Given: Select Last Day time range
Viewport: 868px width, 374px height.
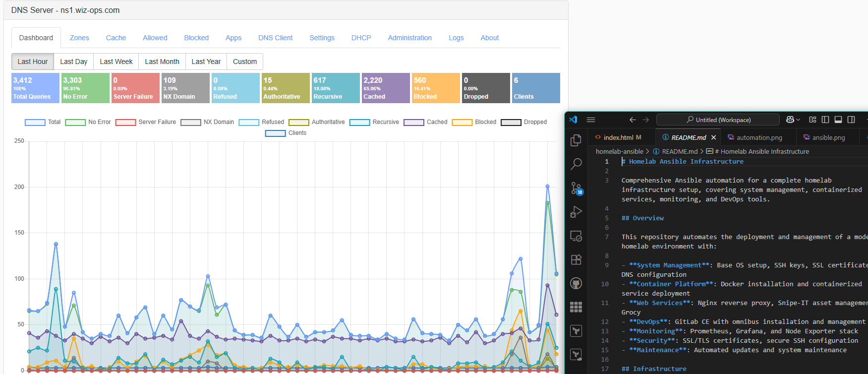Looking at the screenshot, I should (74, 62).
